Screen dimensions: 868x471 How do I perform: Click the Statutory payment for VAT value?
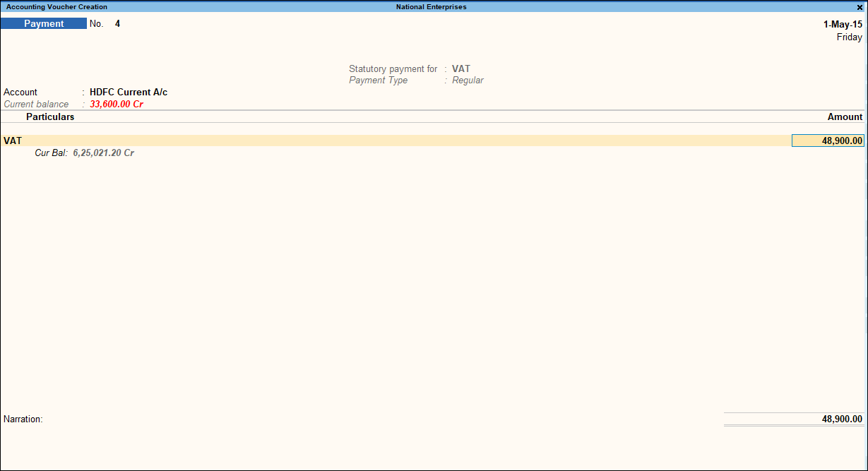tap(461, 69)
